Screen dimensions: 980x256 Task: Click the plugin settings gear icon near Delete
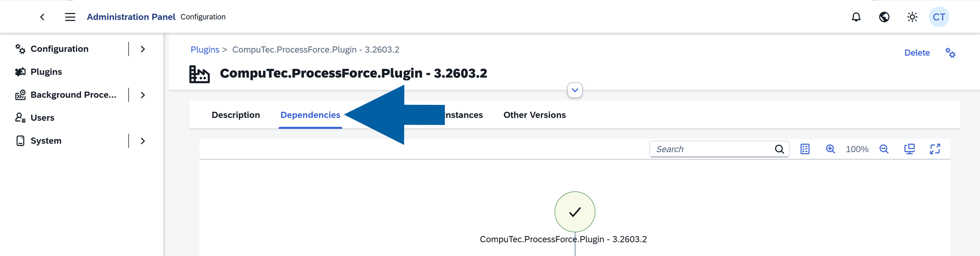click(950, 53)
